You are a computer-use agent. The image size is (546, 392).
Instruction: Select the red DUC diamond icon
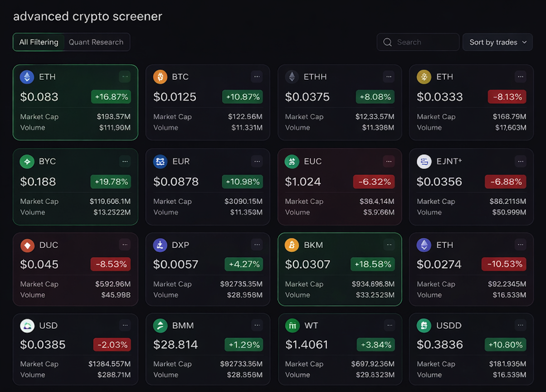pos(26,245)
